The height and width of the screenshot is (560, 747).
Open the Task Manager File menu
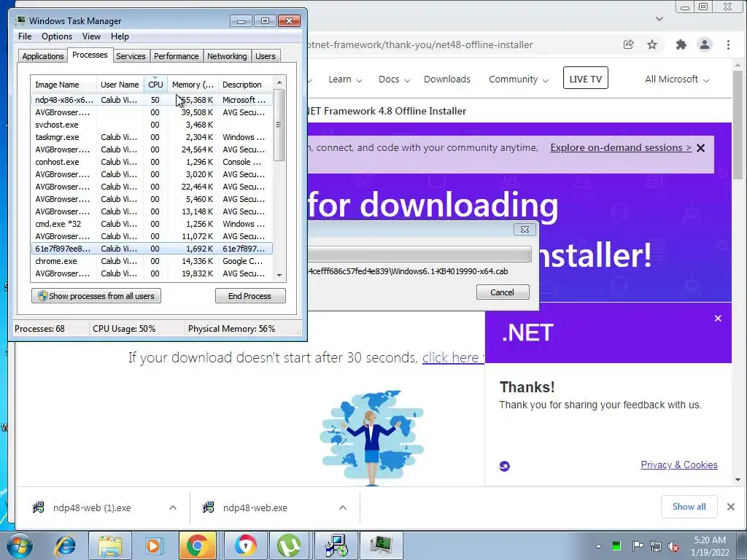click(x=25, y=36)
